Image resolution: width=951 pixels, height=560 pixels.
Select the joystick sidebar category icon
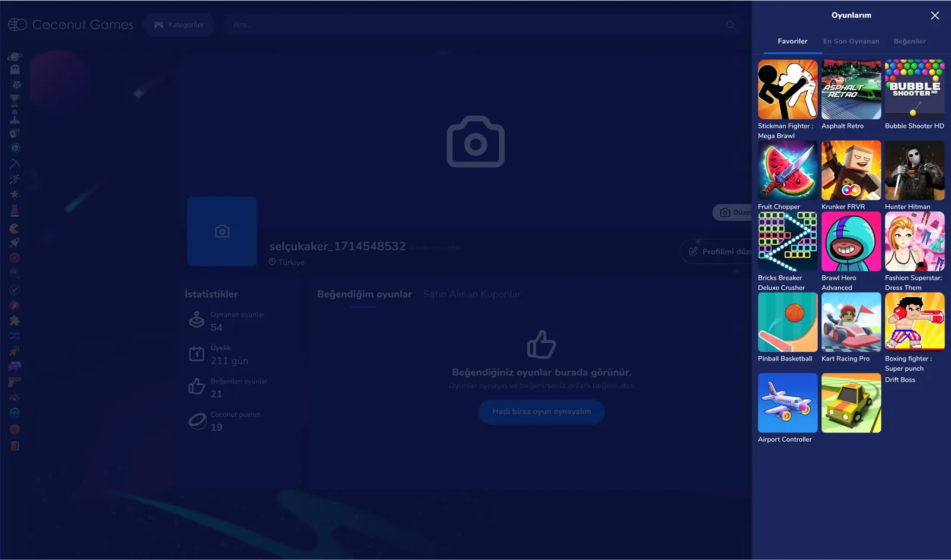pyautogui.click(x=15, y=116)
